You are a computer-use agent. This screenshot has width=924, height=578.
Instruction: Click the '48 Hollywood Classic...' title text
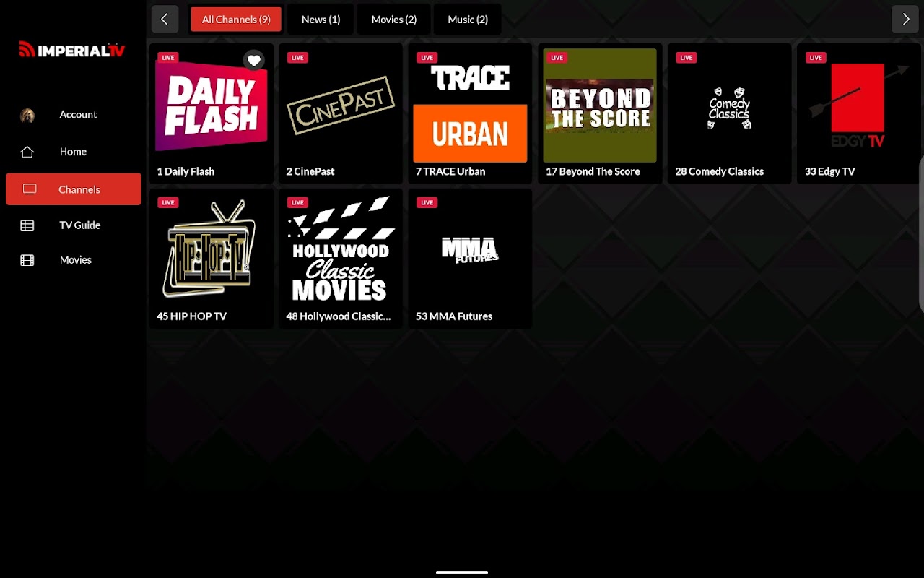pyautogui.click(x=338, y=316)
